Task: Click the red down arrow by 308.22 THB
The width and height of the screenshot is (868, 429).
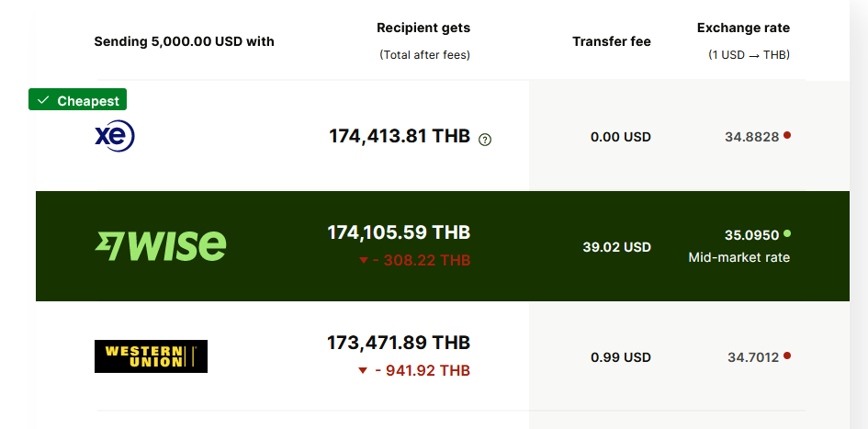Action: point(363,260)
